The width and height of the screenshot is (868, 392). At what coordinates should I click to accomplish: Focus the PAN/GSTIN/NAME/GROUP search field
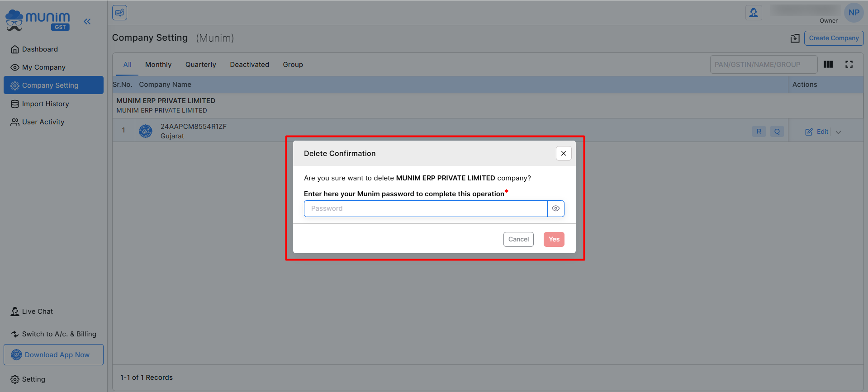(x=764, y=65)
